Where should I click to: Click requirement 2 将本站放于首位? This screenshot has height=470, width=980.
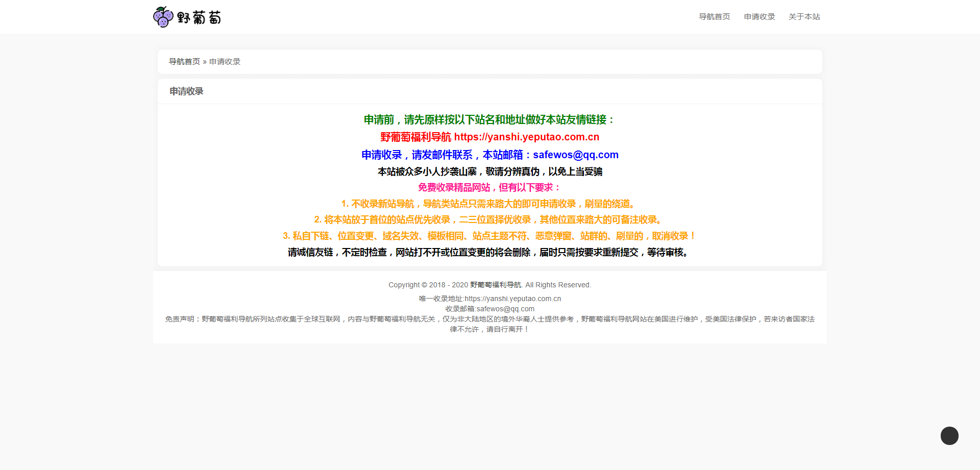click(x=489, y=219)
